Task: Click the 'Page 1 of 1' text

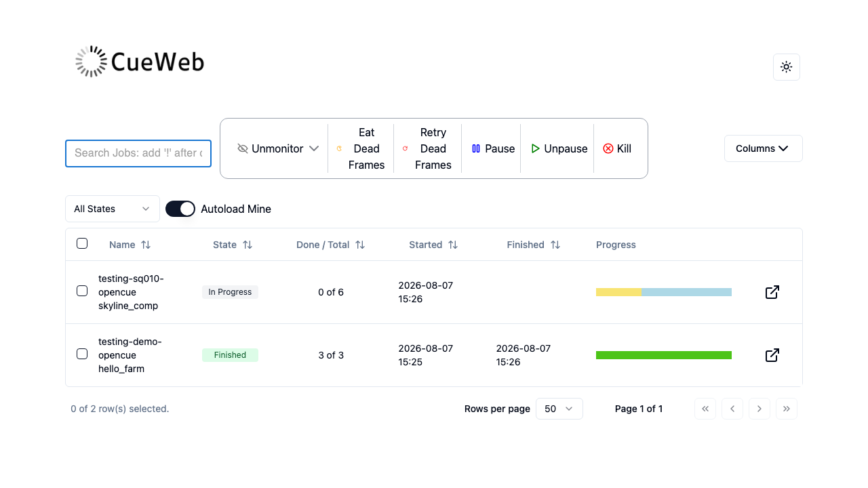Action: [639, 409]
